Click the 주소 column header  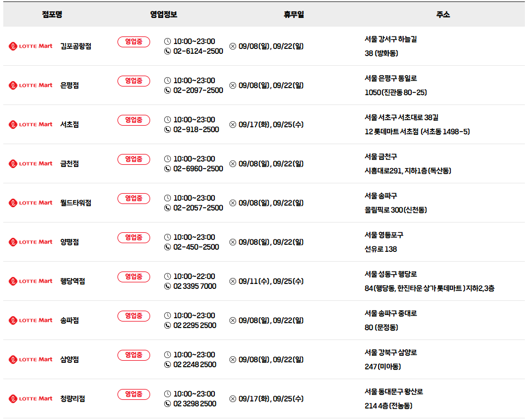(443, 15)
